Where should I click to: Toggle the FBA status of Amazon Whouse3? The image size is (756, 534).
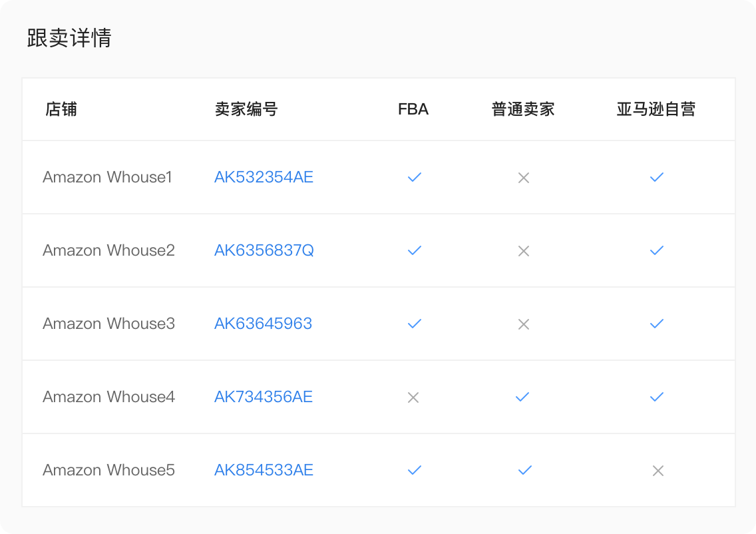pos(414,324)
